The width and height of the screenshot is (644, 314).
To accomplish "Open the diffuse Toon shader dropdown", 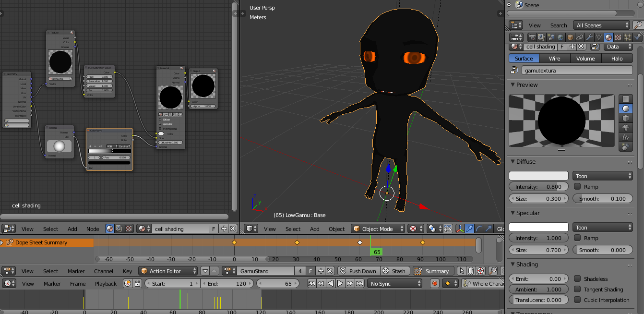I will pos(602,176).
